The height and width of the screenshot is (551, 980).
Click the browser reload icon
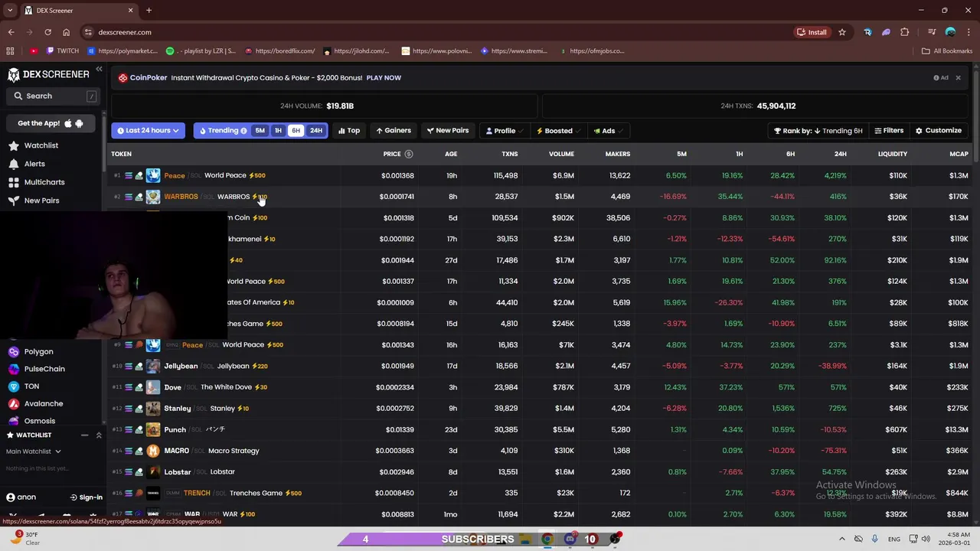47,32
